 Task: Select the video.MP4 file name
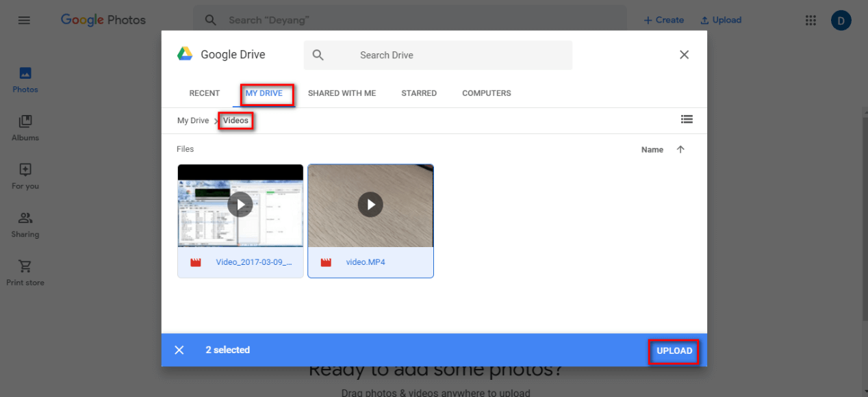click(366, 262)
